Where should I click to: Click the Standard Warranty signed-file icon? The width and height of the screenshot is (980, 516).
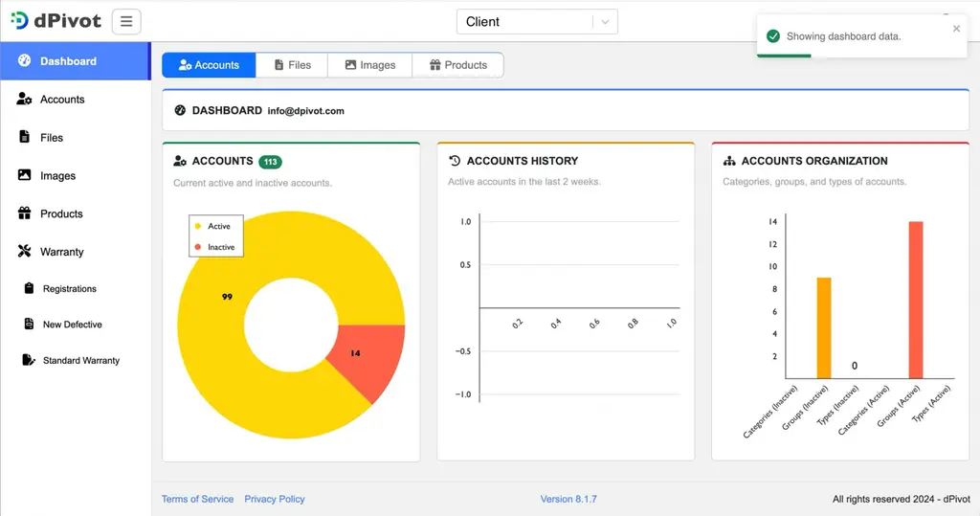(x=29, y=360)
